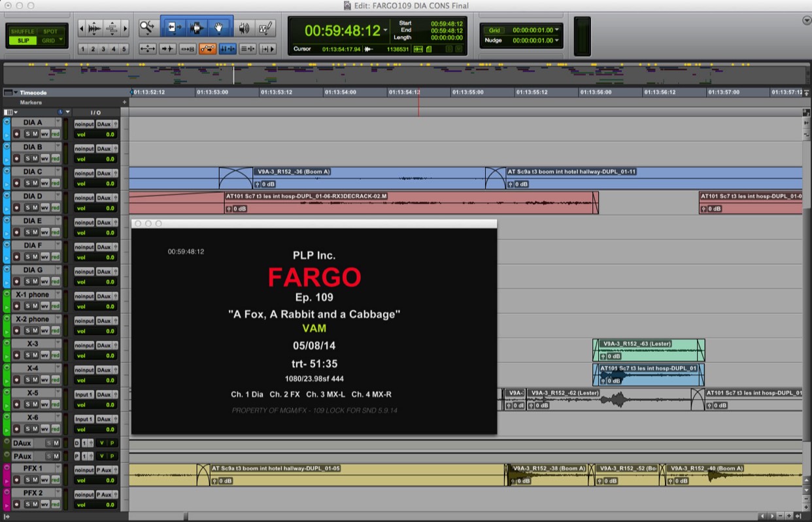Image resolution: width=812 pixels, height=522 pixels.
Task: Click the red button on the DIA B track
Action: coord(56,159)
